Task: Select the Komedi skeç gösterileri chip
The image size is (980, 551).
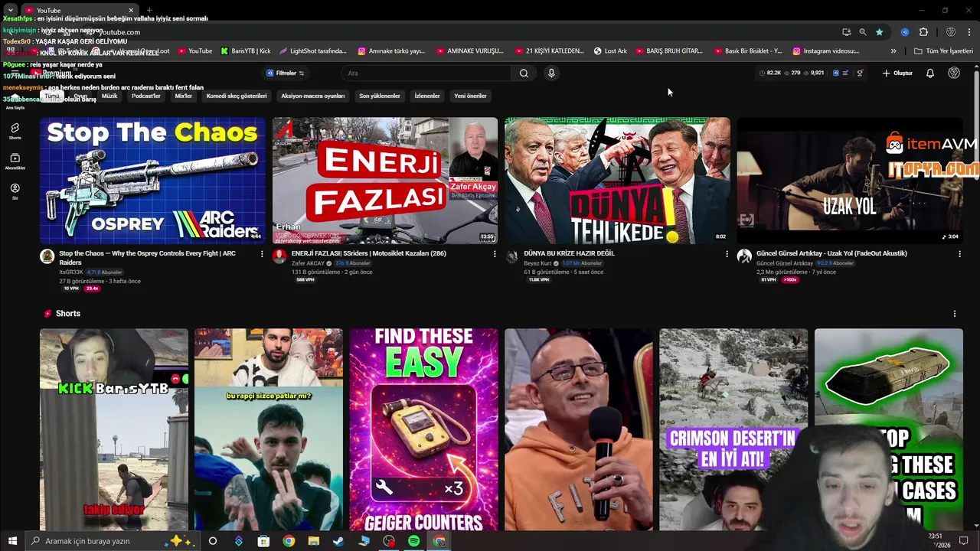Action: point(237,96)
